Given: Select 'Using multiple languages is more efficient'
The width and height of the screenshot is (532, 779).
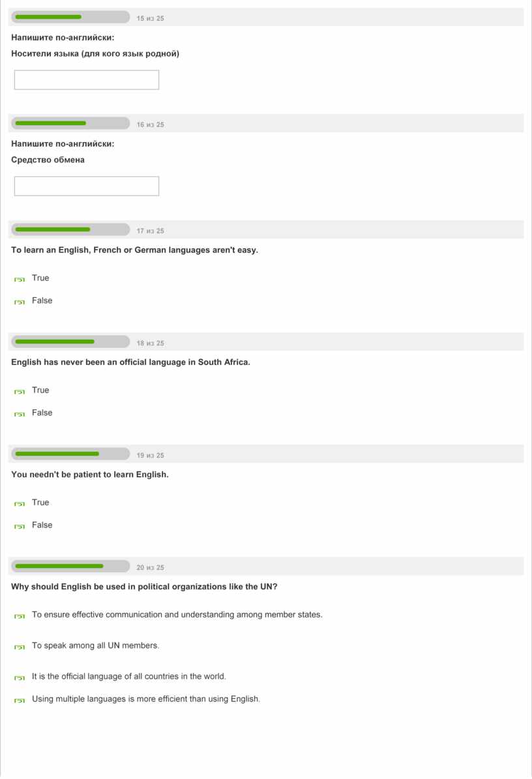Looking at the screenshot, I should [x=20, y=700].
